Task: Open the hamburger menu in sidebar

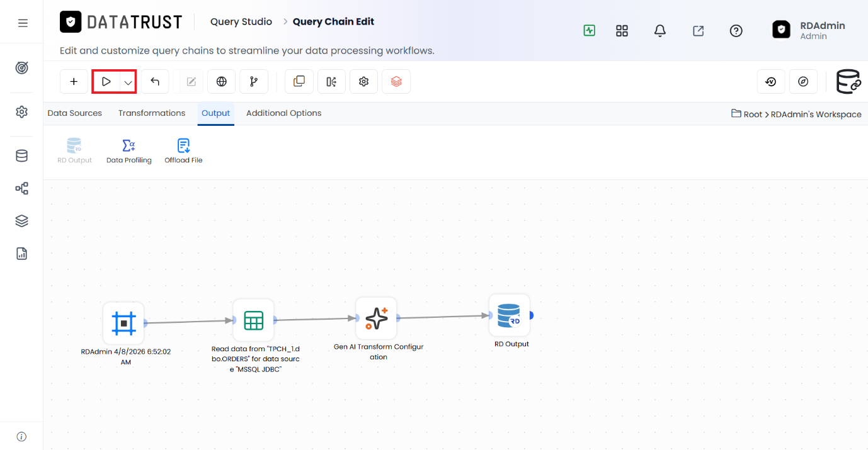Action: pos(23,23)
